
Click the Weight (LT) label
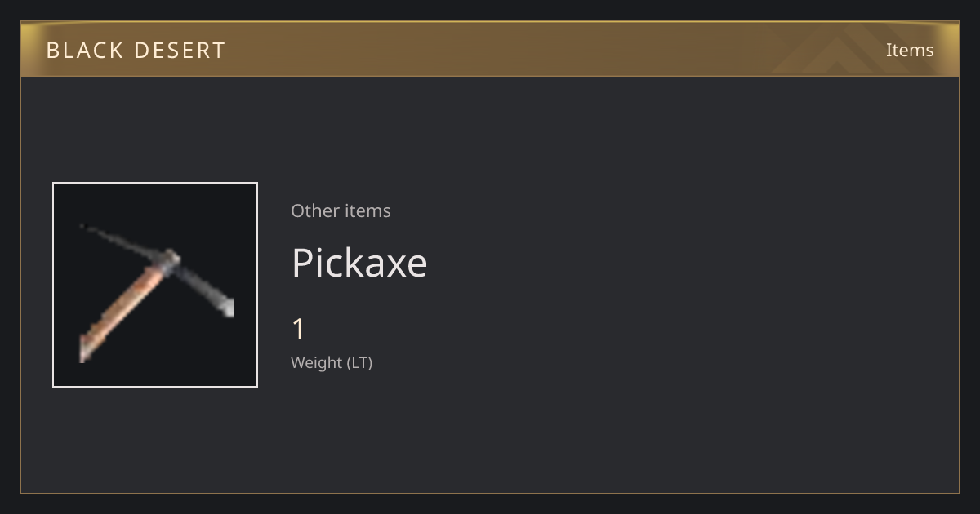tap(332, 362)
